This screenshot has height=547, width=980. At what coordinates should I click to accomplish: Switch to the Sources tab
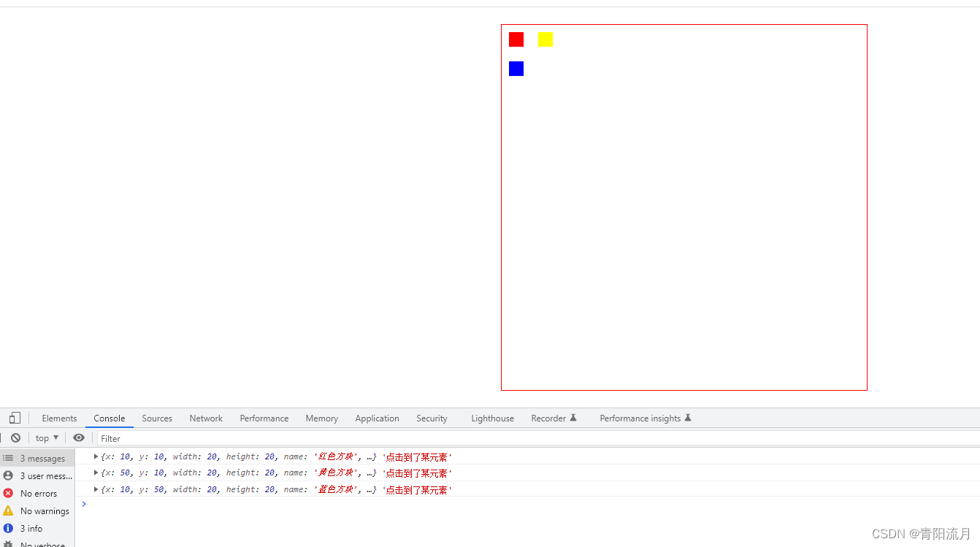(x=157, y=418)
